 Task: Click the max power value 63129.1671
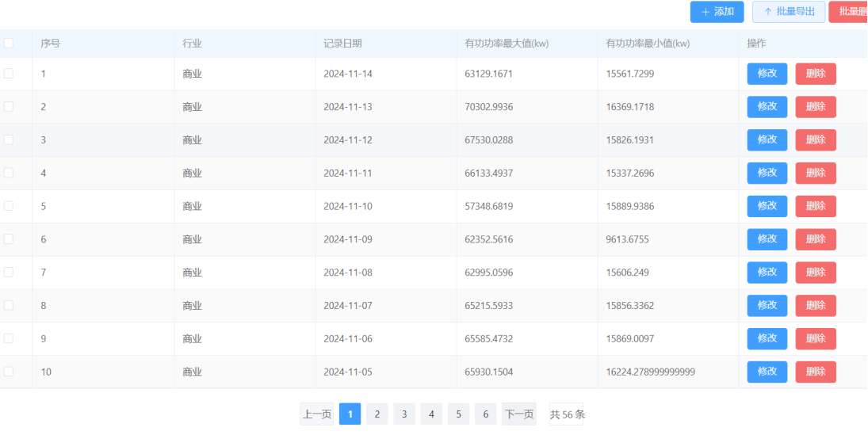point(489,74)
